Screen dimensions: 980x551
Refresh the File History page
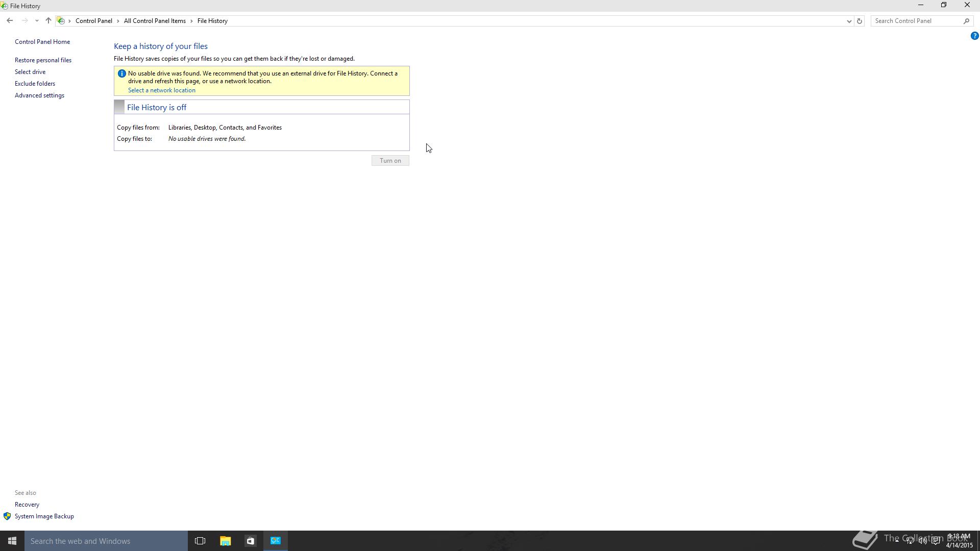point(860,21)
